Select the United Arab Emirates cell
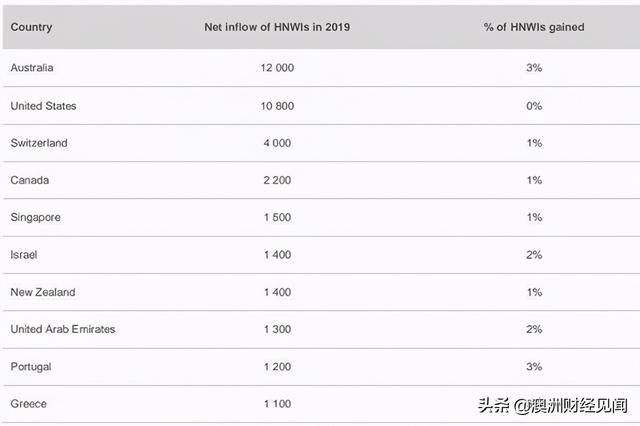Screen dimensions: 640x426 tap(63, 329)
